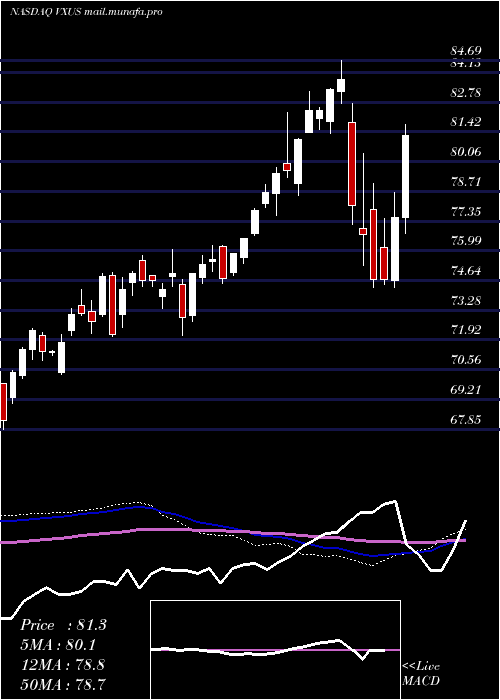The width and height of the screenshot is (500, 700).
Task: Click the 5MA : 80.1 readout
Action: pyautogui.click(x=58, y=645)
